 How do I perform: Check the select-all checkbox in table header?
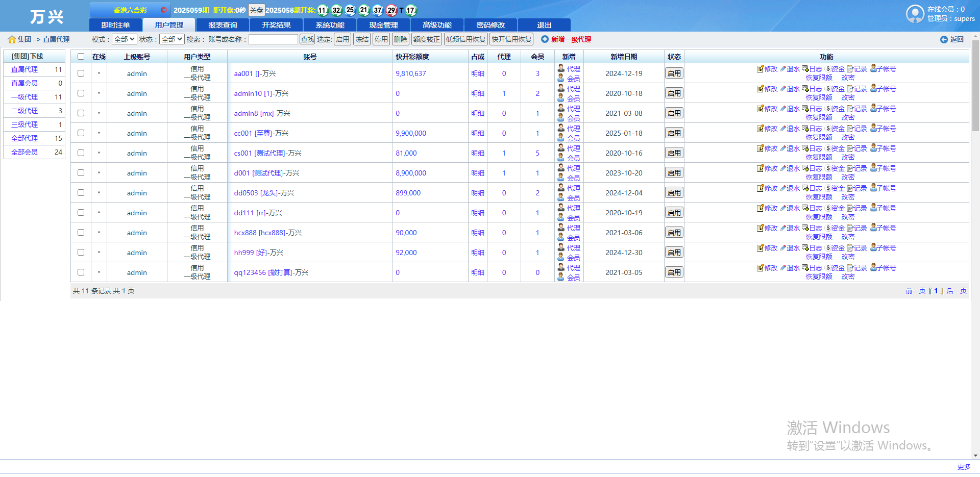pyautogui.click(x=81, y=57)
